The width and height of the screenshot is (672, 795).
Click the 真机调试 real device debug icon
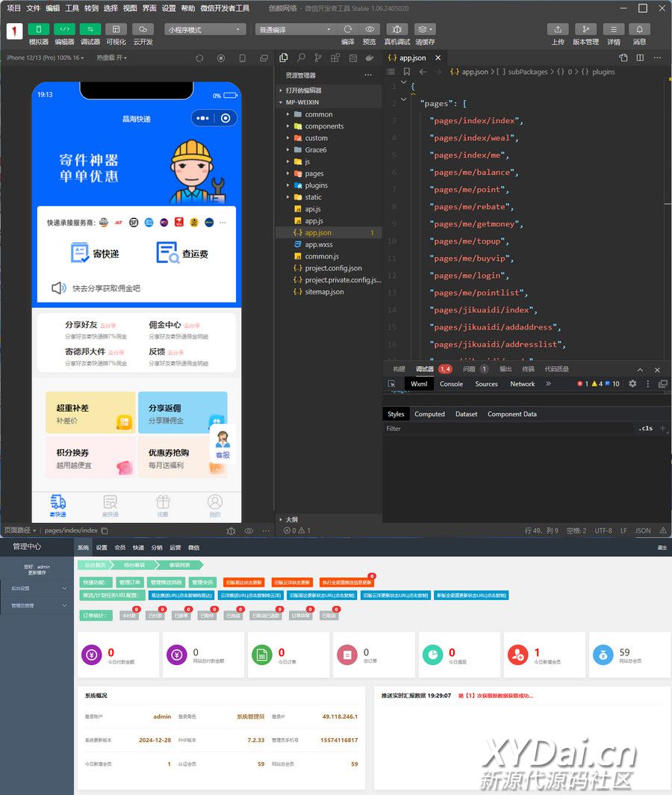point(396,29)
